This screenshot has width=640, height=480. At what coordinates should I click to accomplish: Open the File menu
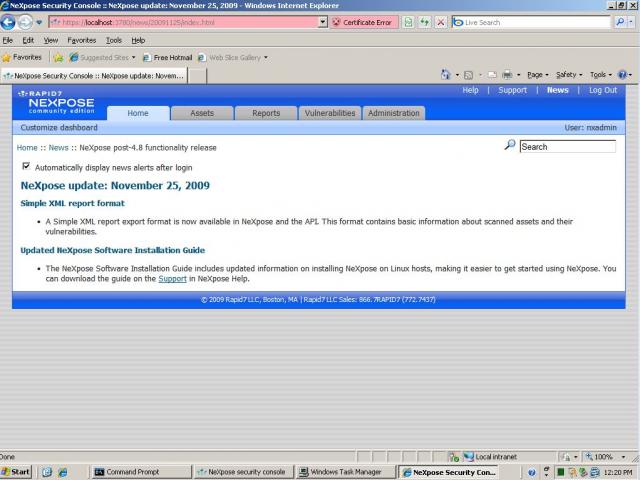coord(7,40)
